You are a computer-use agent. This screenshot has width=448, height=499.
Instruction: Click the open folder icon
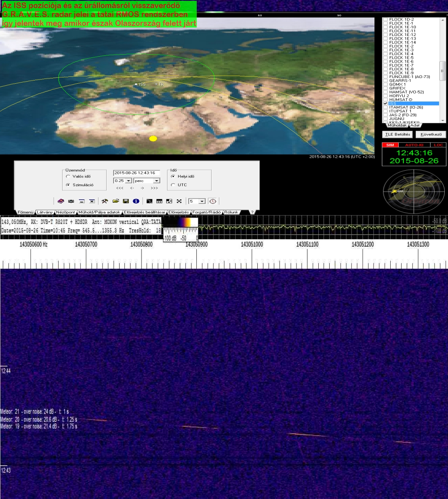(x=116, y=201)
